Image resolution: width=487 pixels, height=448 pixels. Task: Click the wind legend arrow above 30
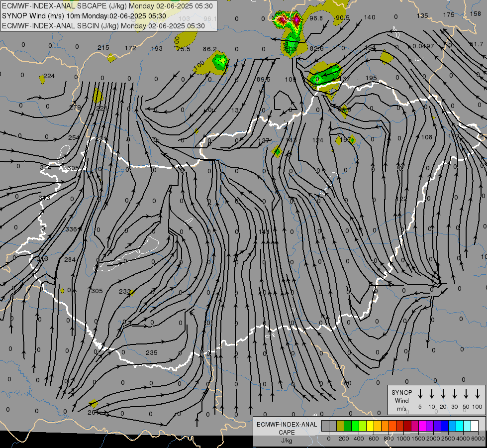[x=454, y=394]
